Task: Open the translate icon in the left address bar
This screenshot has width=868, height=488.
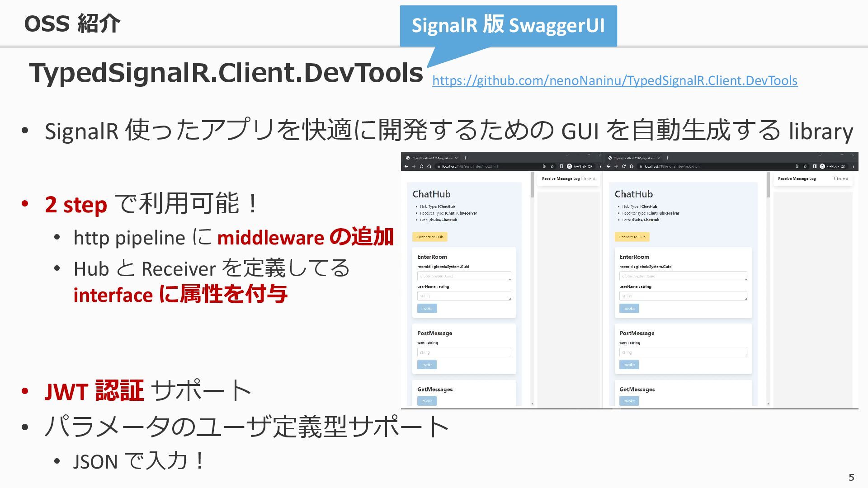Action: [544, 166]
